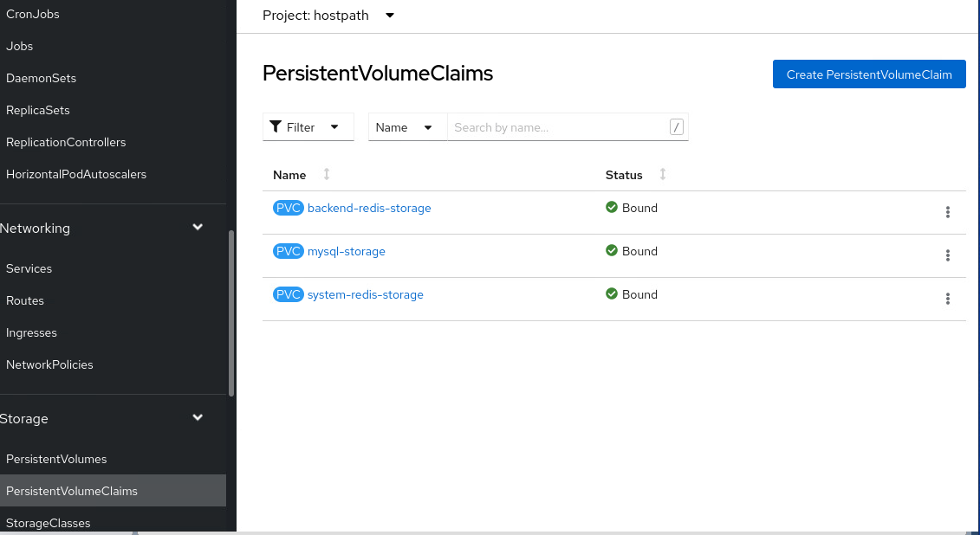980x535 pixels.
Task: Open NetworkPolicies from the sidebar
Action: 49,364
